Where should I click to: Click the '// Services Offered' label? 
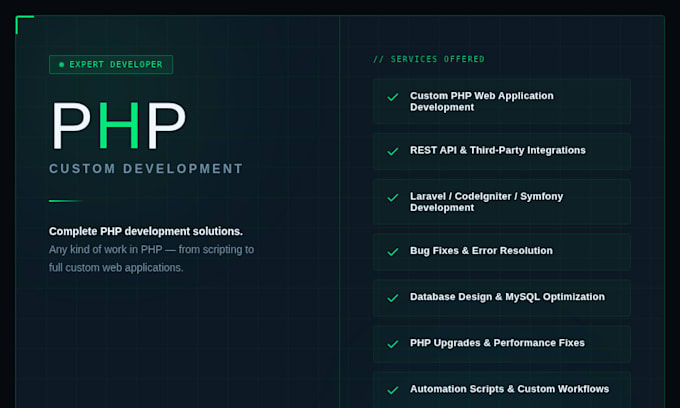click(x=429, y=59)
